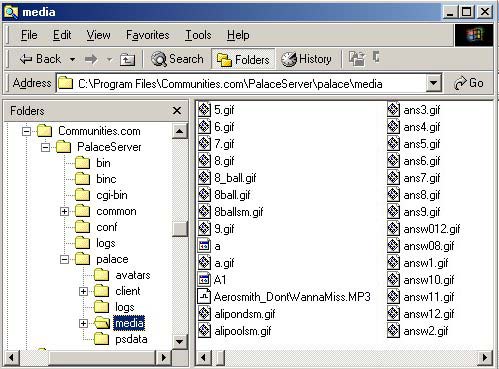Toggle the Folders pane button

pyautogui.click(x=243, y=60)
